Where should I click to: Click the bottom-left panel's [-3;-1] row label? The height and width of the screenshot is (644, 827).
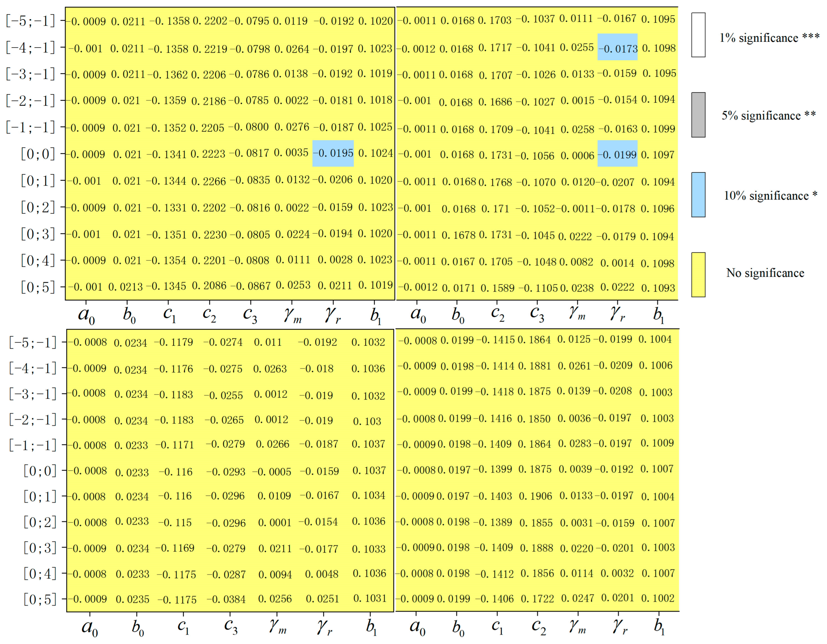[33, 394]
